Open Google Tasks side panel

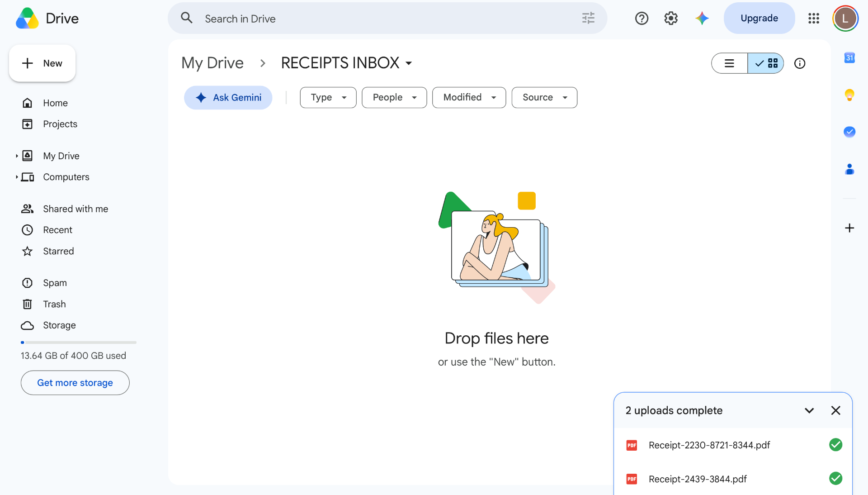pyautogui.click(x=849, y=132)
